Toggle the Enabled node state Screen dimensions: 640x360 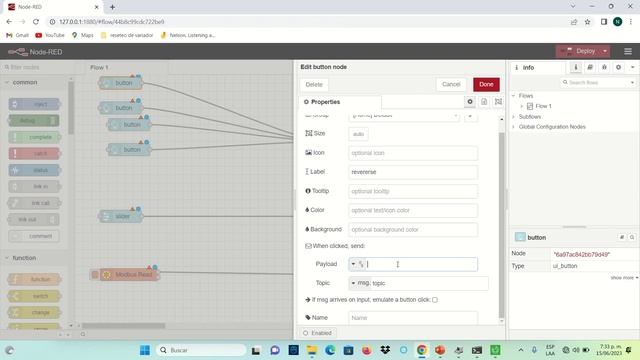coord(318,333)
